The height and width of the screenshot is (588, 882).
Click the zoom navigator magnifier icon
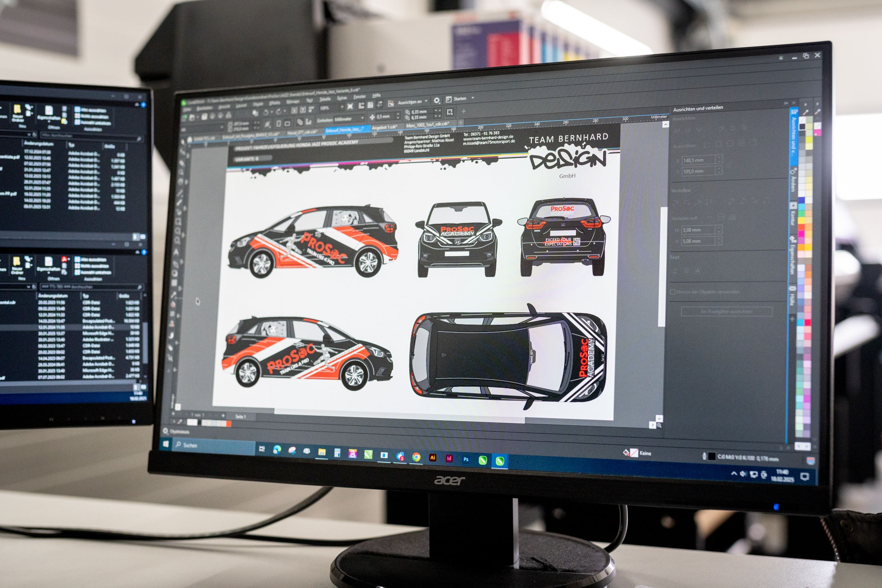point(659,425)
